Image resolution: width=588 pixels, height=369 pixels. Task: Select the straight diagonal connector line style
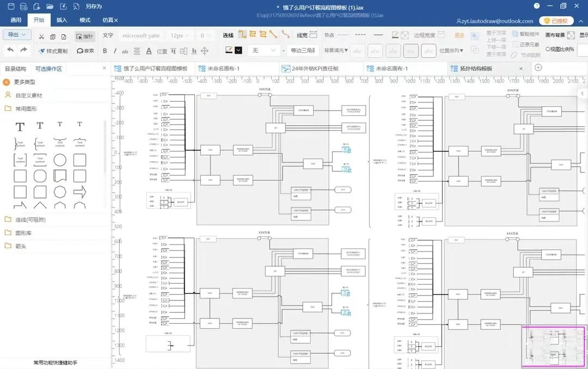pyautogui.click(x=273, y=34)
